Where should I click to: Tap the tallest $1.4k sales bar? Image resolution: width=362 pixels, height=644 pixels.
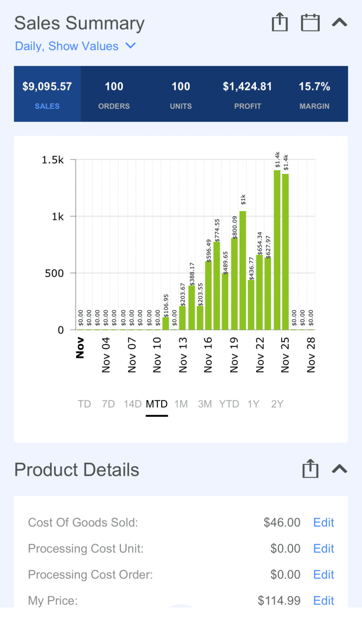[x=277, y=252]
